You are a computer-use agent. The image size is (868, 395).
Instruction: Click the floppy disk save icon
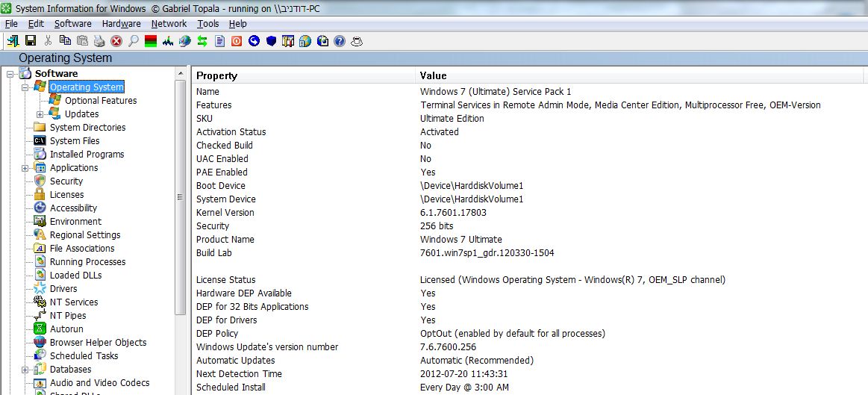click(31, 41)
